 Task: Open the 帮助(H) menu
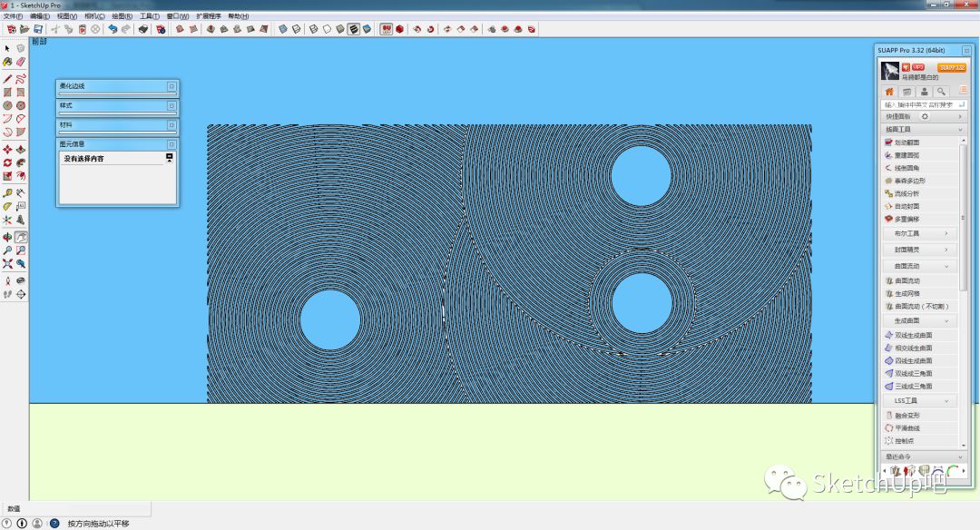click(238, 16)
